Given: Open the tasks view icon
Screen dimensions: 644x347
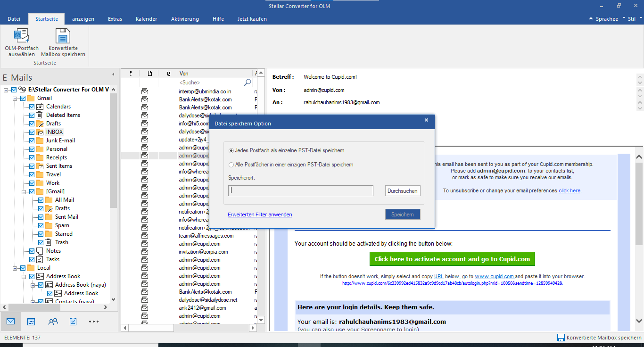Looking at the screenshot, I should [x=73, y=322].
